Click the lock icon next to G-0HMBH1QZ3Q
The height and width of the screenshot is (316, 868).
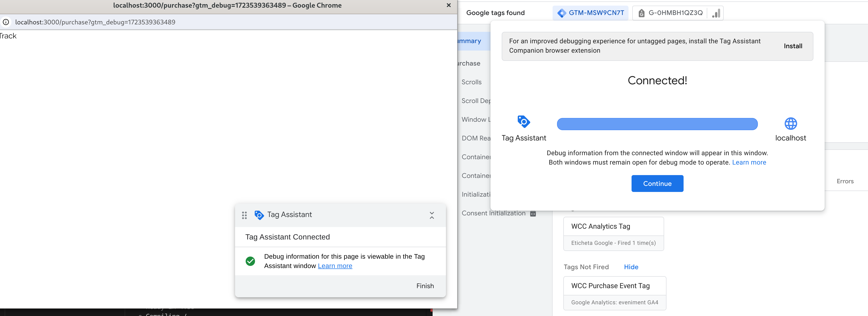pyautogui.click(x=642, y=12)
